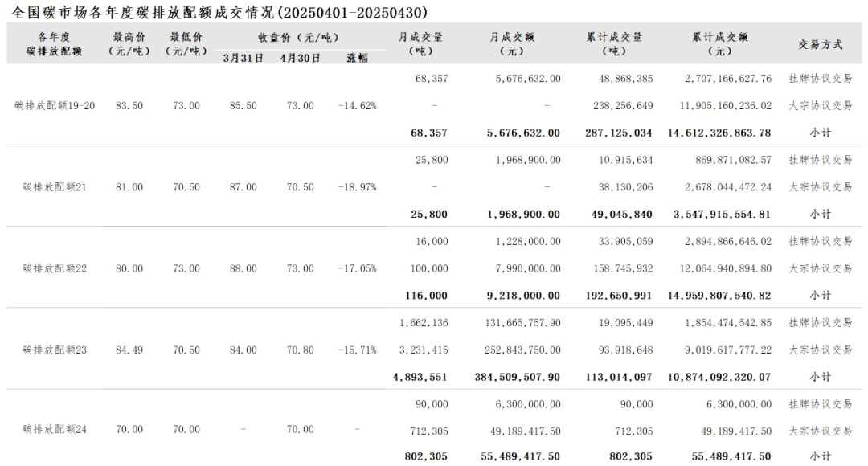Select the 碳排放配额19-20 row label
Screen dimensions: 868x466
pos(55,106)
